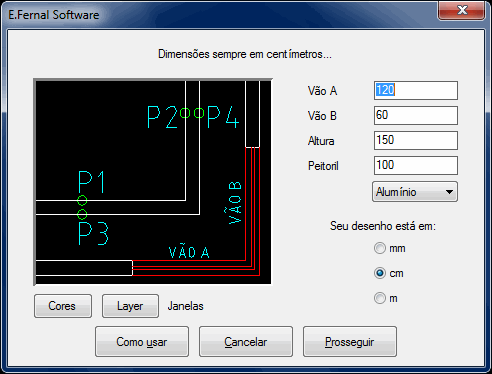Click the corner window preview diagram
Image resolution: width=492 pixels, height=374 pixels.
coord(153,182)
